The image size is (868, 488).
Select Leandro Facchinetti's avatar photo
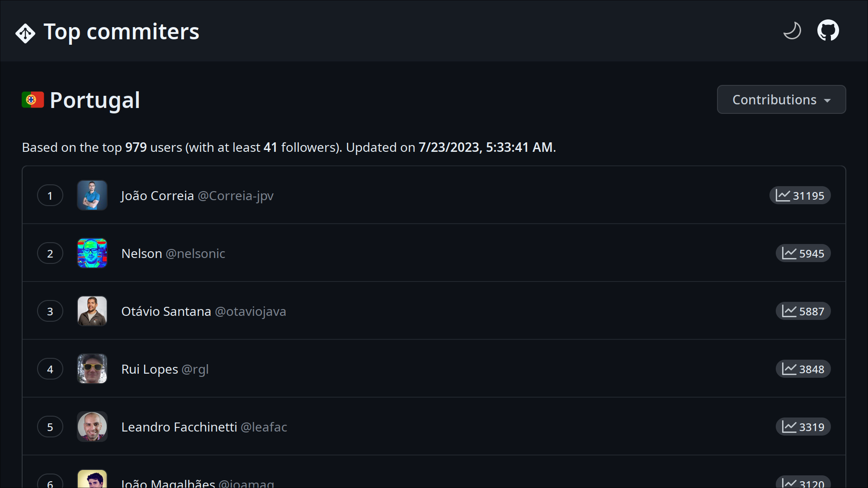(x=92, y=427)
